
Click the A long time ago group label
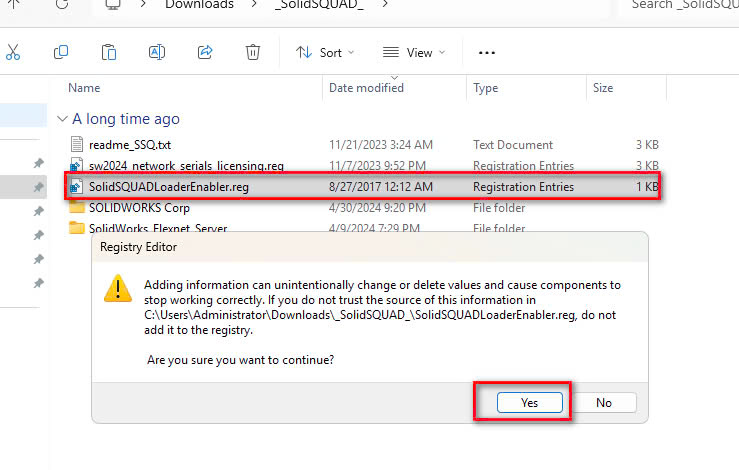(126, 119)
